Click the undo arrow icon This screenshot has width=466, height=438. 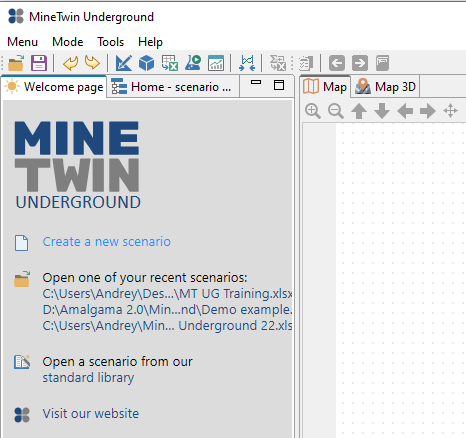point(70,63)
